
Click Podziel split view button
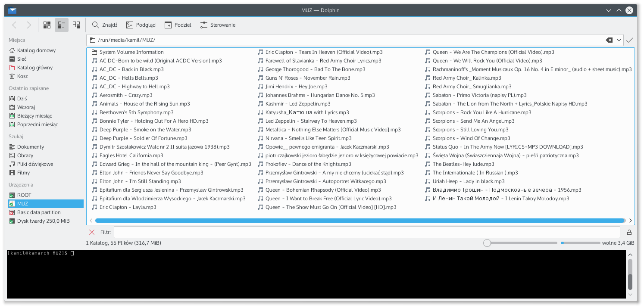pos(178,25)
